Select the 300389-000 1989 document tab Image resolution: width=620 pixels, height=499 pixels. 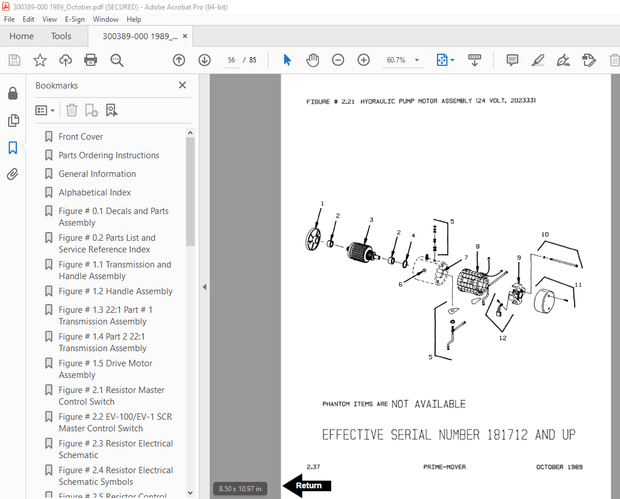pos(140,36)
